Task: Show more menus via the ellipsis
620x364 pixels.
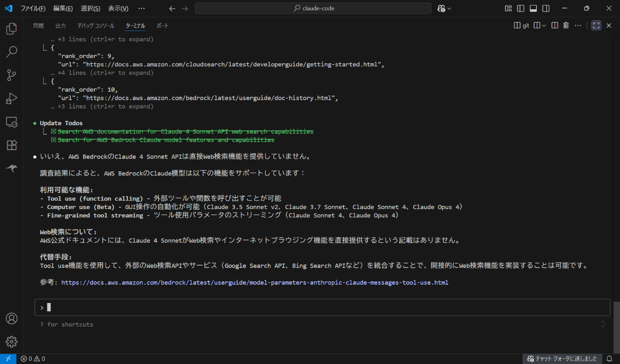Action: pyautogui.click(x=141, y=8)
